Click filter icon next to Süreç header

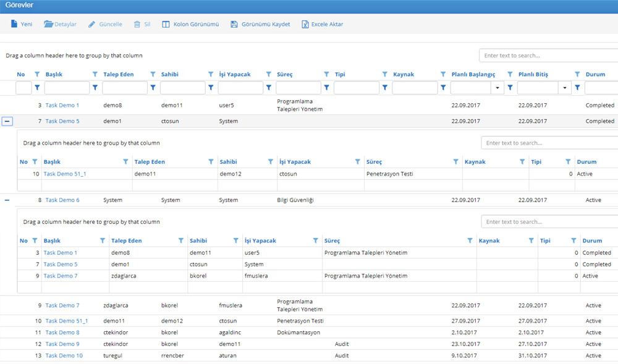pyautogui.click(x=326, y=74)
